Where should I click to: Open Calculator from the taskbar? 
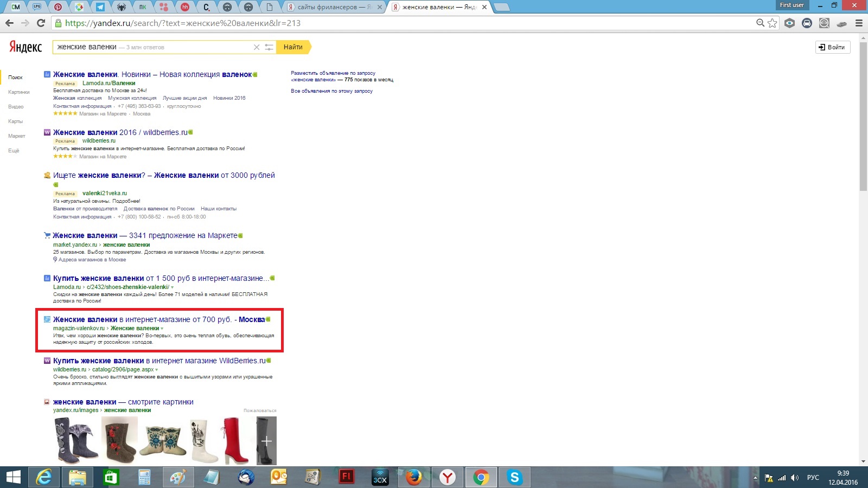point(144,477)
